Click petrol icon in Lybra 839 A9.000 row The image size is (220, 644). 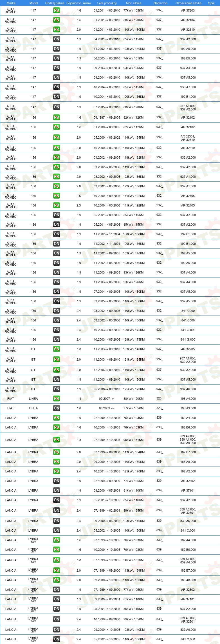click(57, 440)
